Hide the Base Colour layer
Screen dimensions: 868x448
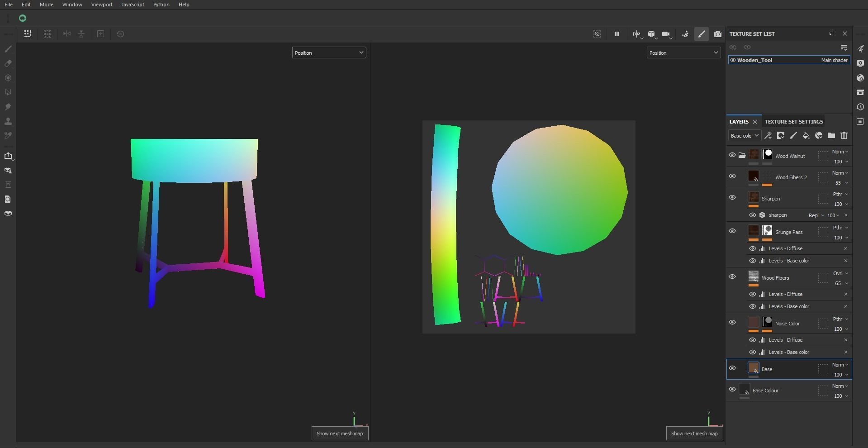coord(732,390)
